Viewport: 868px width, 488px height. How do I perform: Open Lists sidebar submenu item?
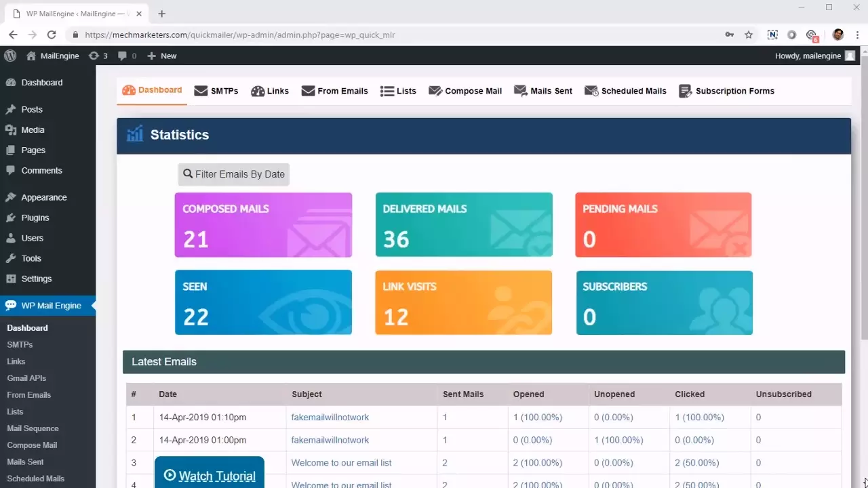pyautogui.click(x=15, y=411)
